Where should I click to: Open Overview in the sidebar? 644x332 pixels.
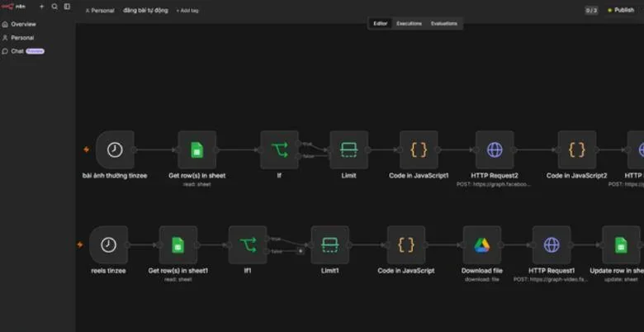pos(19,24)
